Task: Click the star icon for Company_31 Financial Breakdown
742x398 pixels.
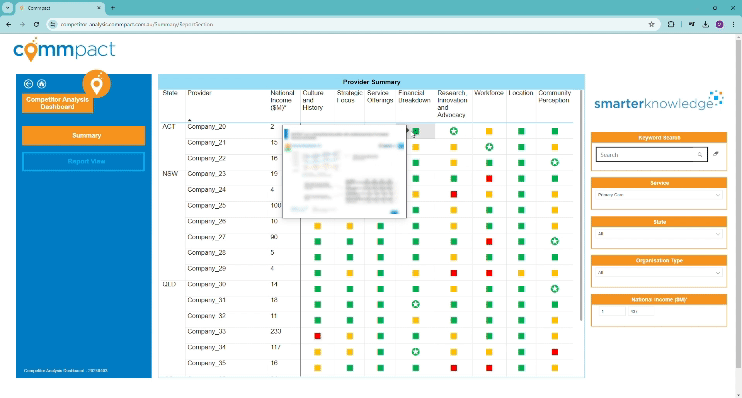Action: click(415, 304)
